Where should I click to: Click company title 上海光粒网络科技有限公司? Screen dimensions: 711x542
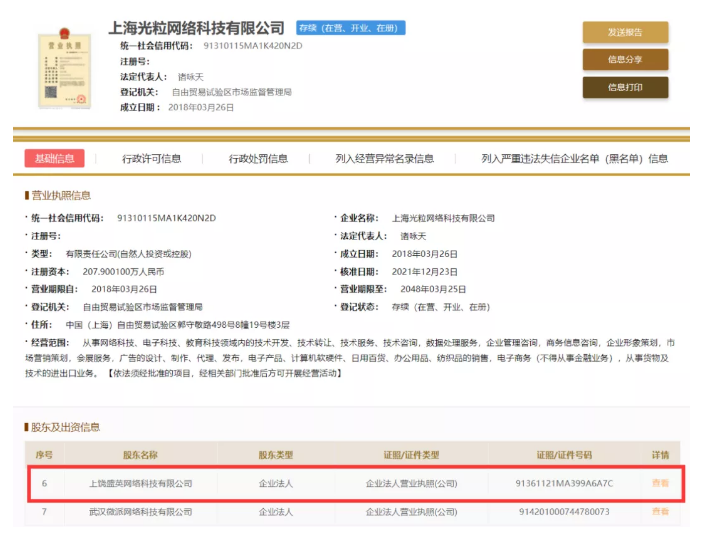pos(196,28)
